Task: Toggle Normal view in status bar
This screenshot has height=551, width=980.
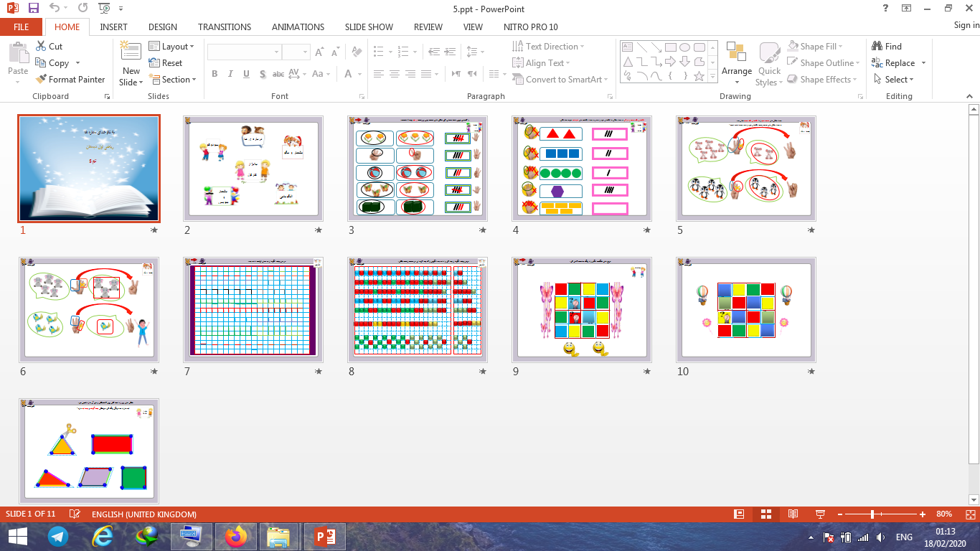Action: (x=739, y=514)
